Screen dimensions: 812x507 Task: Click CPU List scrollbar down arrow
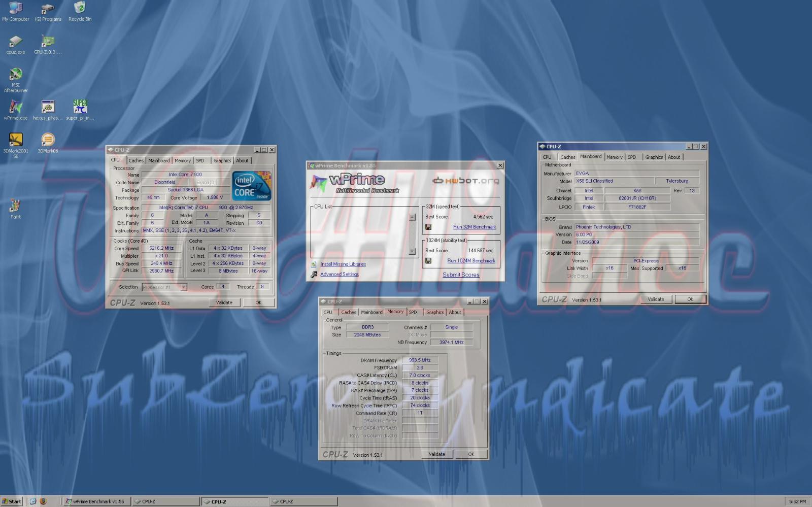pos(412,252)
